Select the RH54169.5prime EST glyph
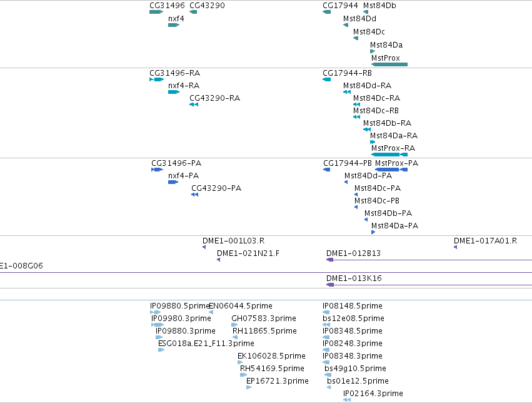This screenshot has height=403, width=532. [244, 375]
